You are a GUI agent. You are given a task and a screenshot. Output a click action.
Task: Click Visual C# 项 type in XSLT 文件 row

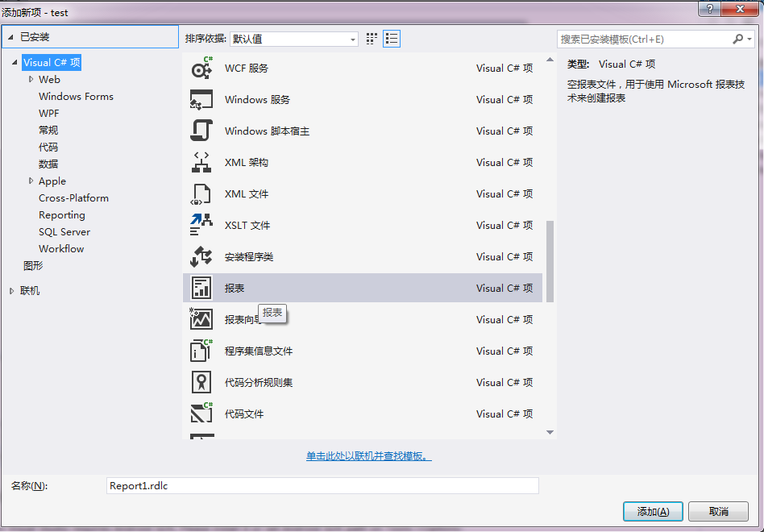point(504,225)
